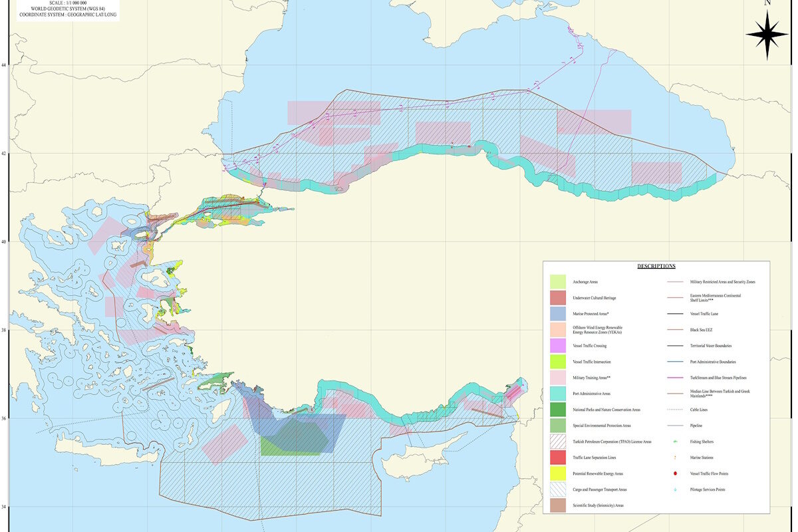This screenshot has width=798, height=532.
Task: Click the yellow Potential Renewable Energy Areas swatch
Action: pos(559,473)
